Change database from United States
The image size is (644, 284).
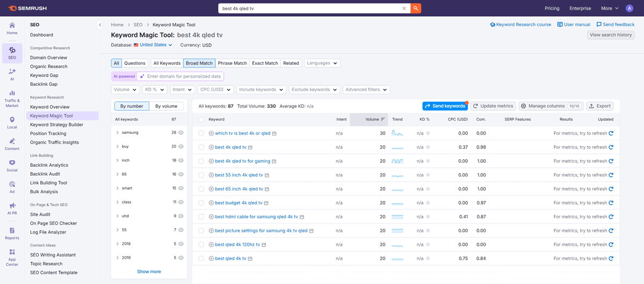153,45
